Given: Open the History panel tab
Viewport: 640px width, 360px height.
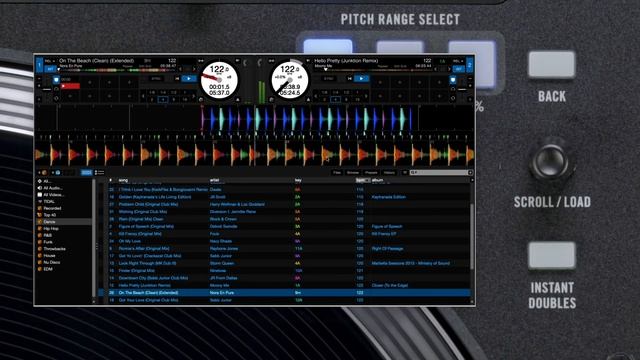Looking at the screenshot, I should [389, 173].
